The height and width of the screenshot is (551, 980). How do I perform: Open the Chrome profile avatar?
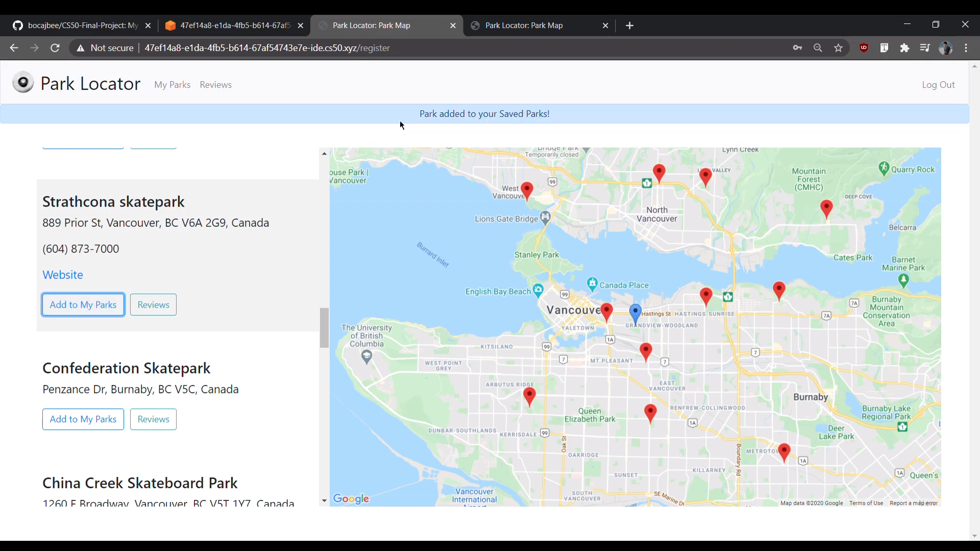[947, 48]
